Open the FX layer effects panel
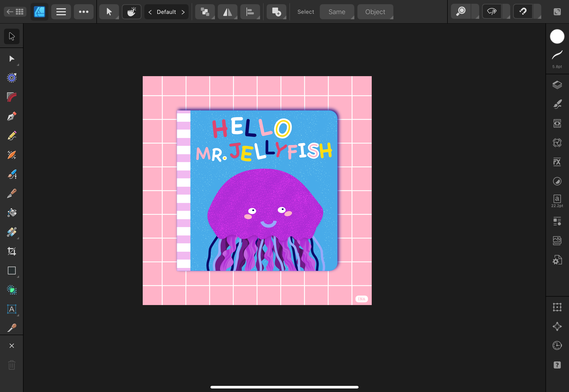Screen dimensions: 569x392 click(x=557, y=162)
